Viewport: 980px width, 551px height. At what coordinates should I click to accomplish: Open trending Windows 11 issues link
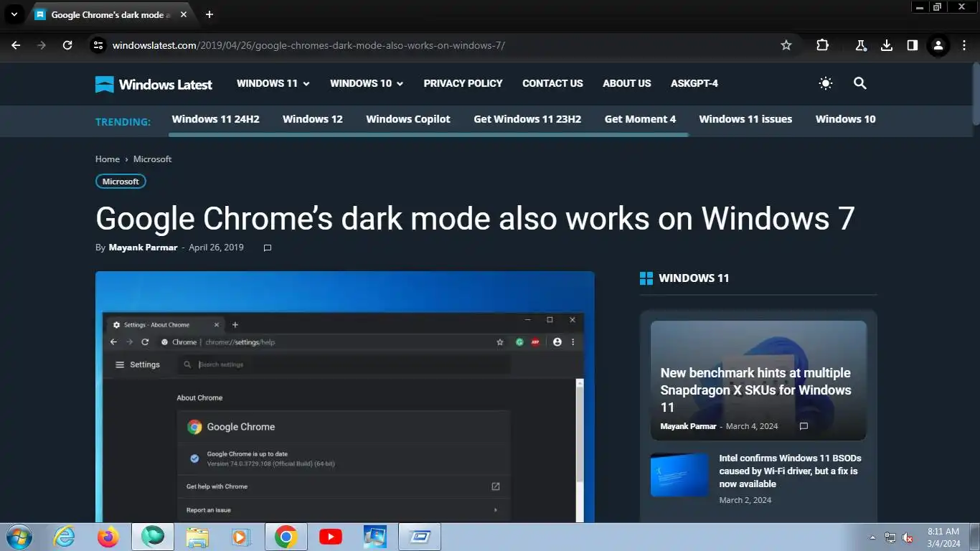[745, 119]
